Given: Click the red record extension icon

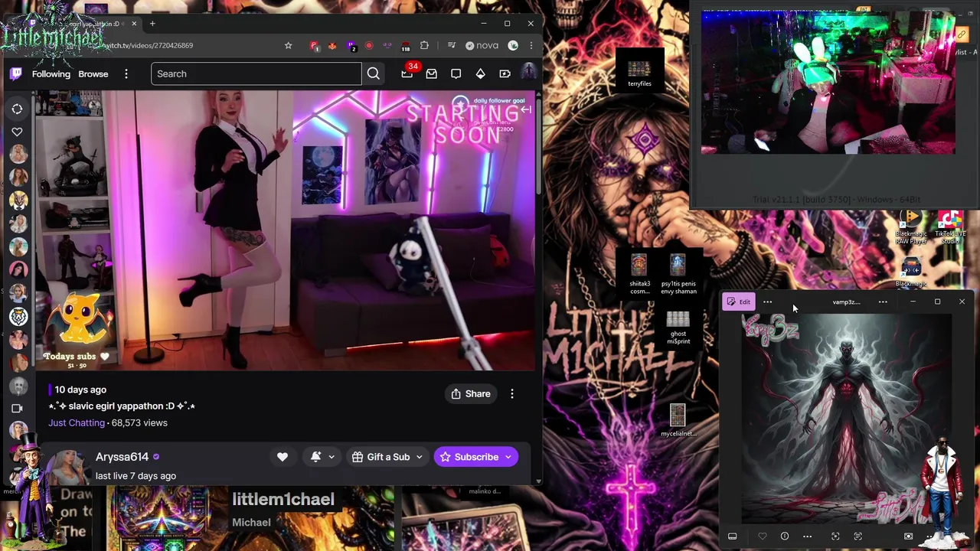Looking at the screenshot, I should pos(369,46).
